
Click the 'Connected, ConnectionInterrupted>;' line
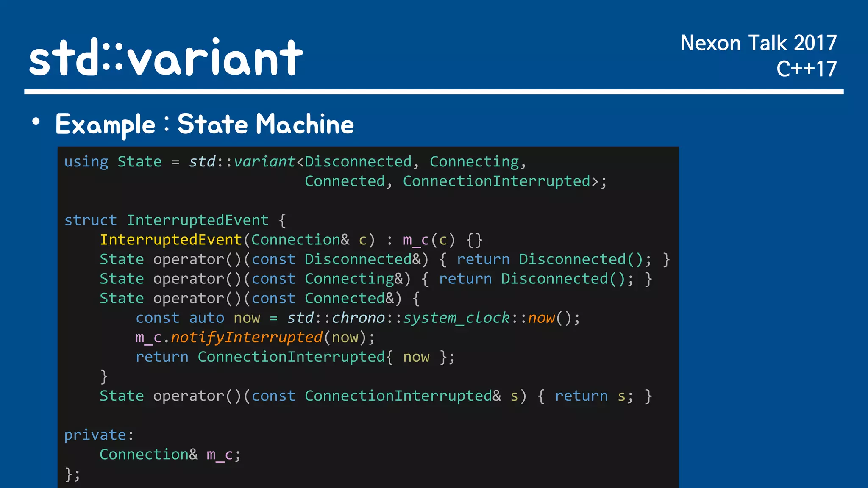[456, 181]
